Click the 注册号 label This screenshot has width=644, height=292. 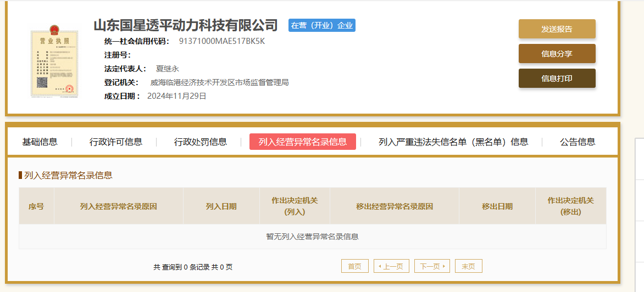point(118,55)
